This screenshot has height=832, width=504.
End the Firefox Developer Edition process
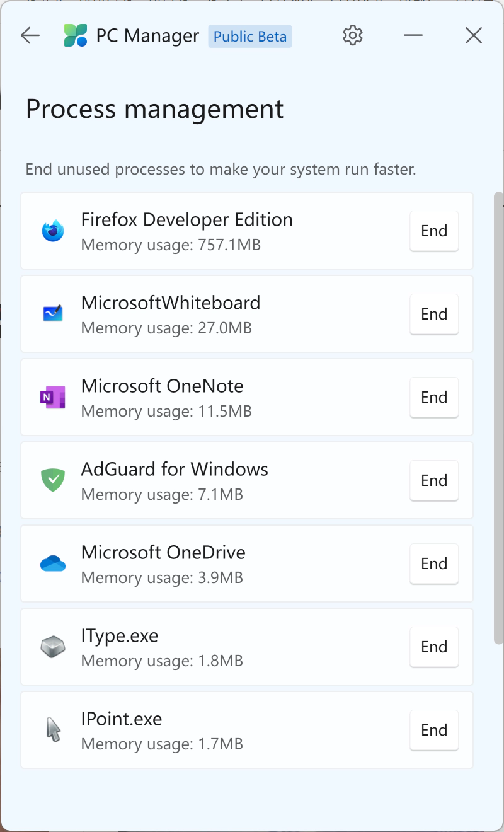434,231
